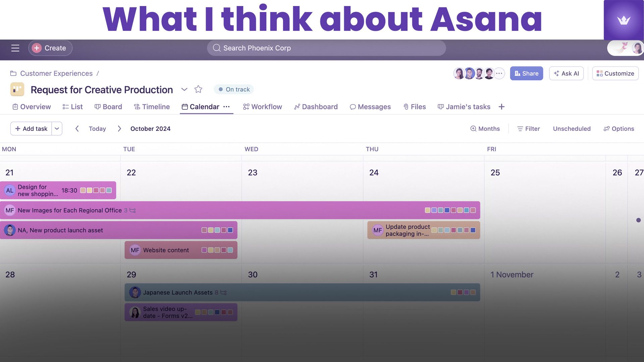The width and height of the screenshot is (644, 362).
Task: Click the Add task button
Action: point(31,129)
